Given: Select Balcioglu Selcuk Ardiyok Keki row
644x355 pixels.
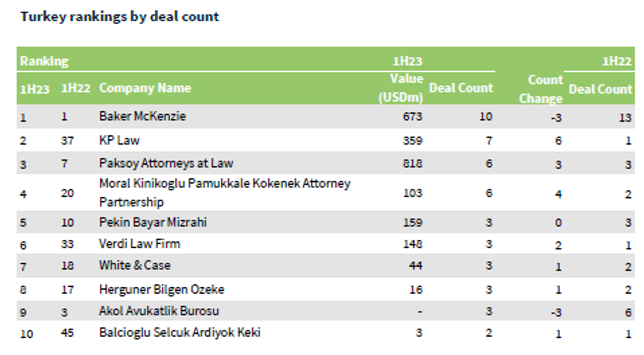Looking at the screenshot, I should (326, 333).
